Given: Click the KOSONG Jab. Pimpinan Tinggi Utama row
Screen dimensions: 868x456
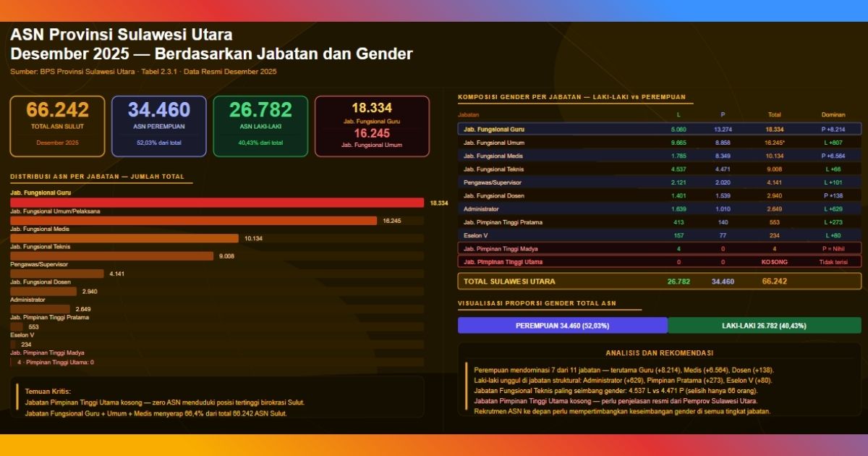Looking at the screenshot, I should click(651, 261).
